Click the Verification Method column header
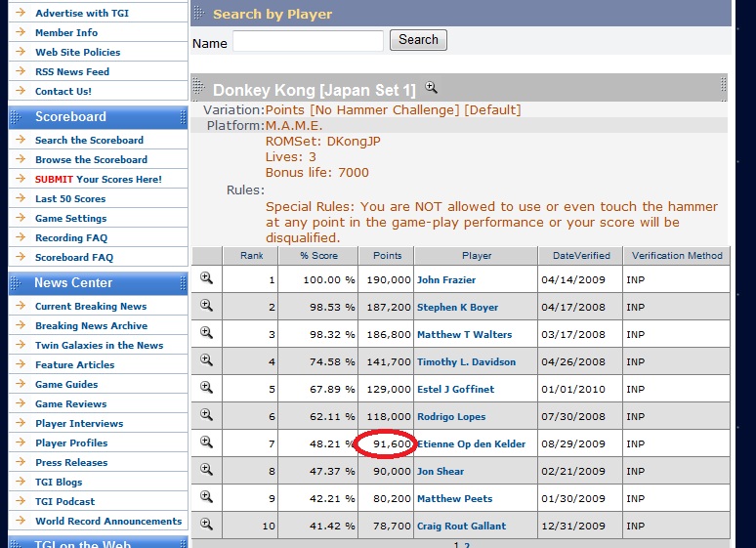Screen dimensions: 756x548 pos(677,256)
